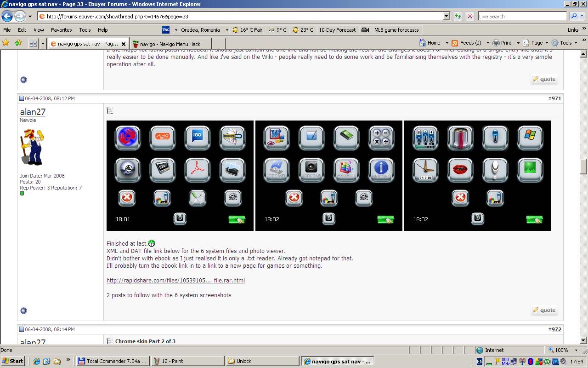This screenshot has height=368, width=588.
Task: Switch to Total Commander 7.04a taskbar window
Action: (113, 361)
